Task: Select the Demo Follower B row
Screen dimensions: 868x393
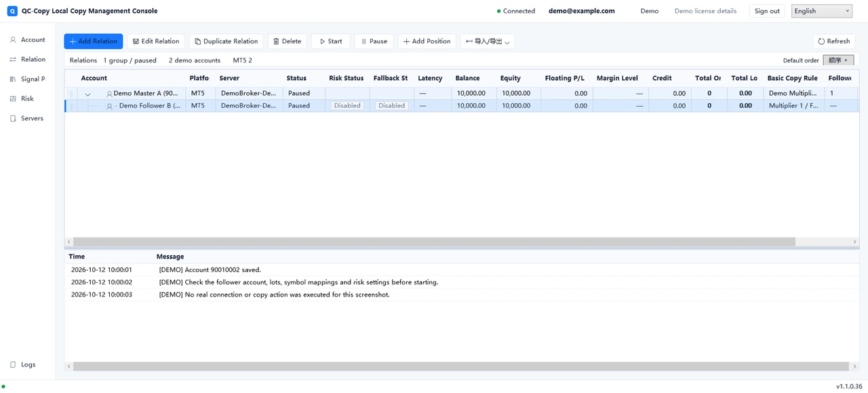Action: click(x=462, y=106)
